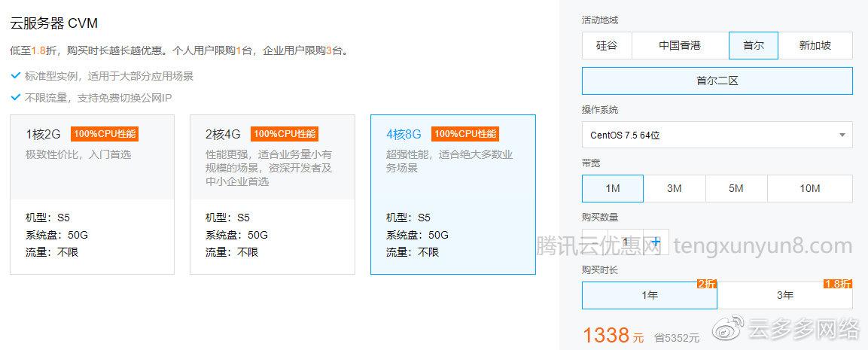Choose the 首尔二区 availability zone
868x350 pixels.
pos(717,81)
